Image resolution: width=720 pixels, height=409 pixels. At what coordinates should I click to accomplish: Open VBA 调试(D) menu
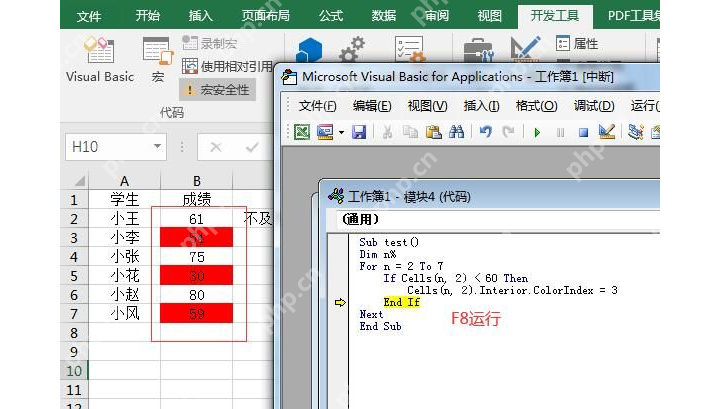[594, 106]
